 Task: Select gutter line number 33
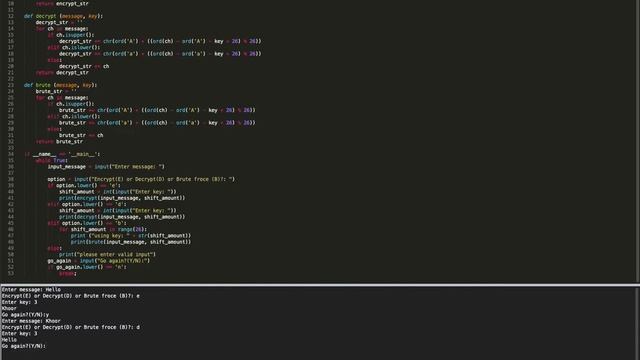[x=11, y=148]
